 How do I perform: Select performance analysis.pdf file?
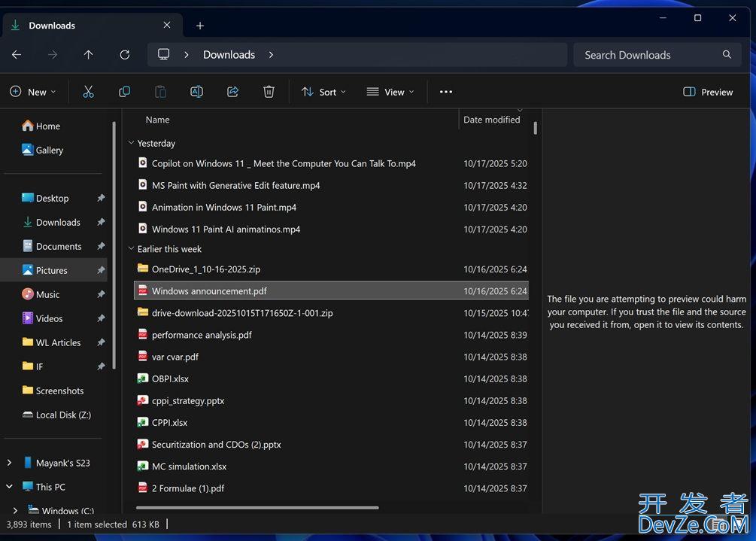[202, 335]
